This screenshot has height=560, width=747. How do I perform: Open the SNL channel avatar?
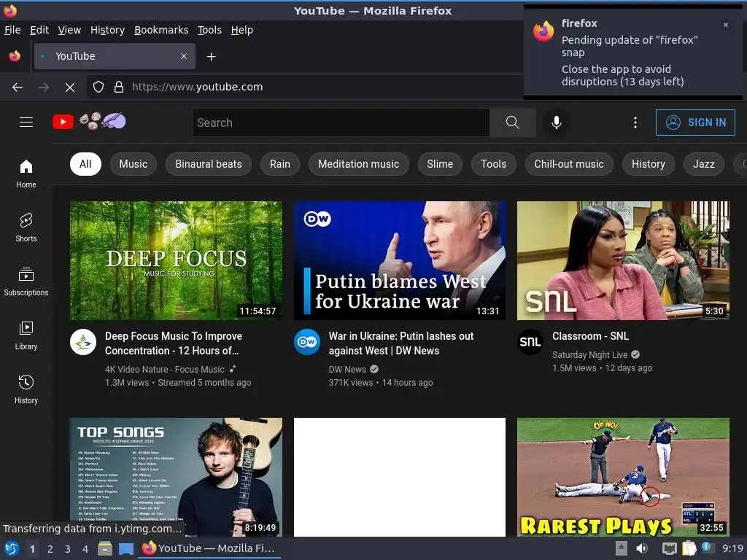coord(530,342)
